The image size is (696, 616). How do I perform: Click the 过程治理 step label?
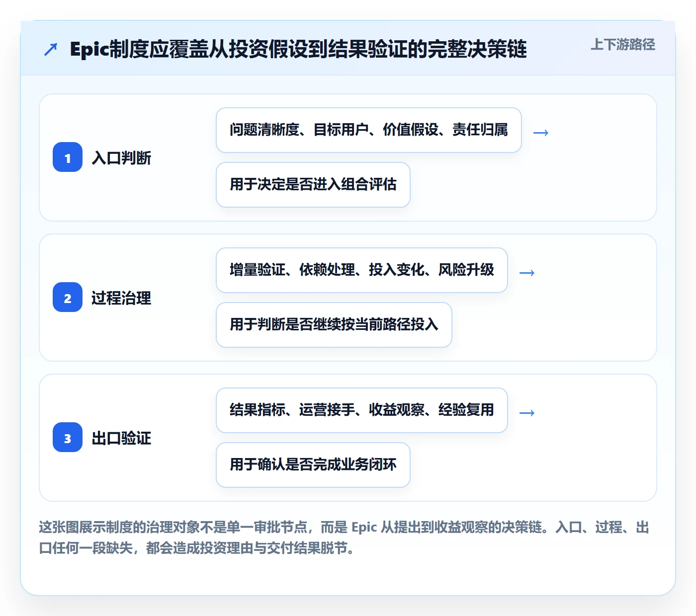pos(121,298)
